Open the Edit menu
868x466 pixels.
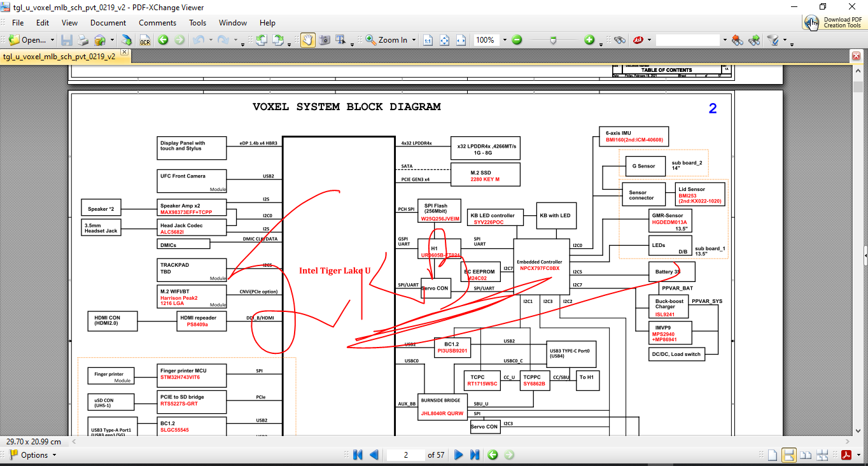click(x=43, y=22)
